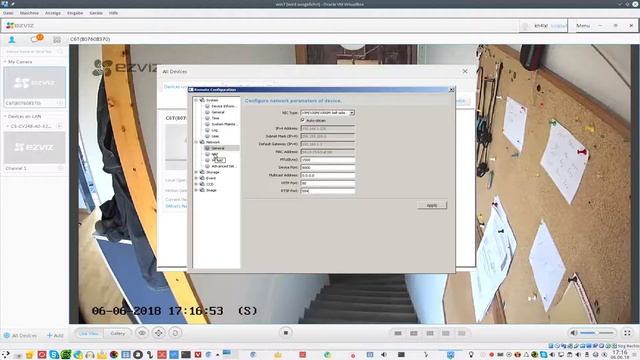Select User in the configuration tree
The height and width of the screenshot is (360, 640).
pos(215,136)
